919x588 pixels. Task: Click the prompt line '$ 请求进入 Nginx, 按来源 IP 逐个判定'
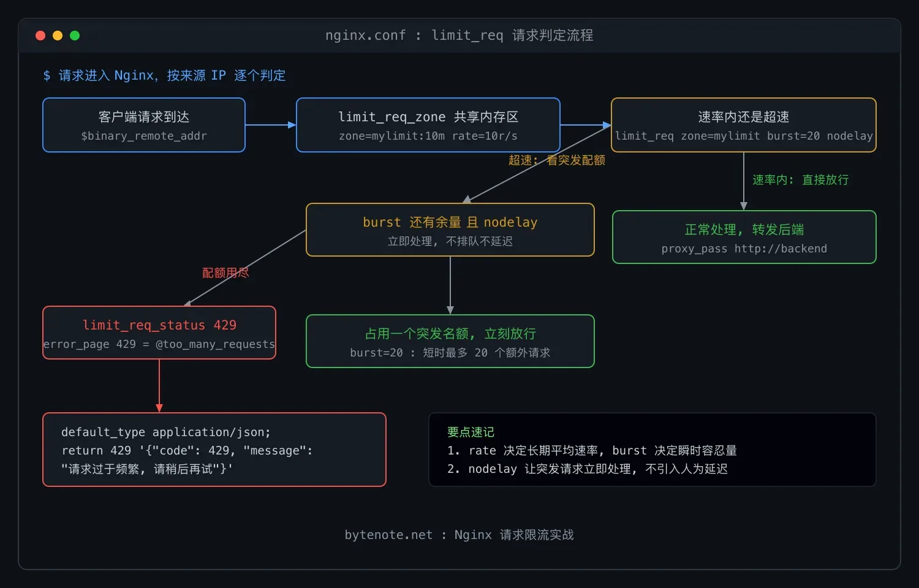pyautogui.click(x=164, y=75)
